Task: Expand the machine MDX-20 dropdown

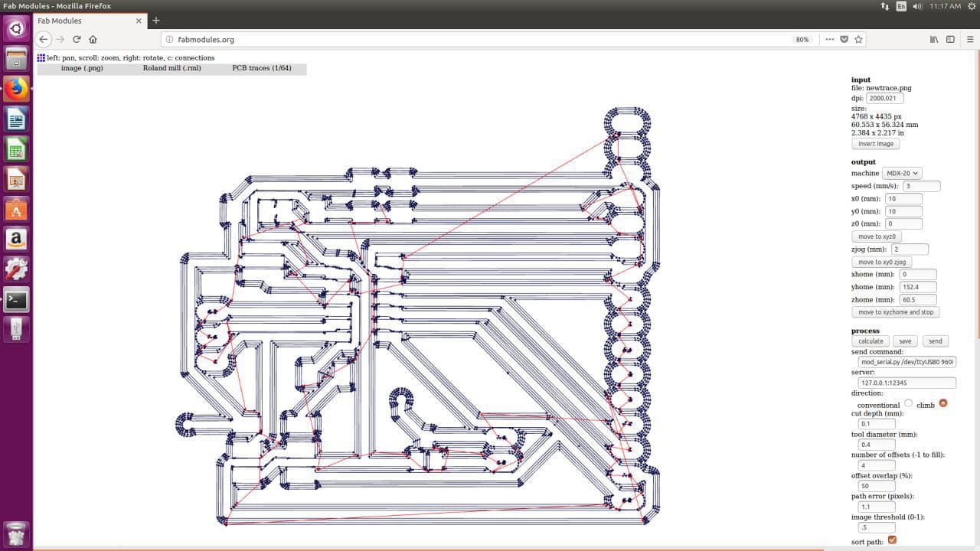Action: [x=901, y=173]
